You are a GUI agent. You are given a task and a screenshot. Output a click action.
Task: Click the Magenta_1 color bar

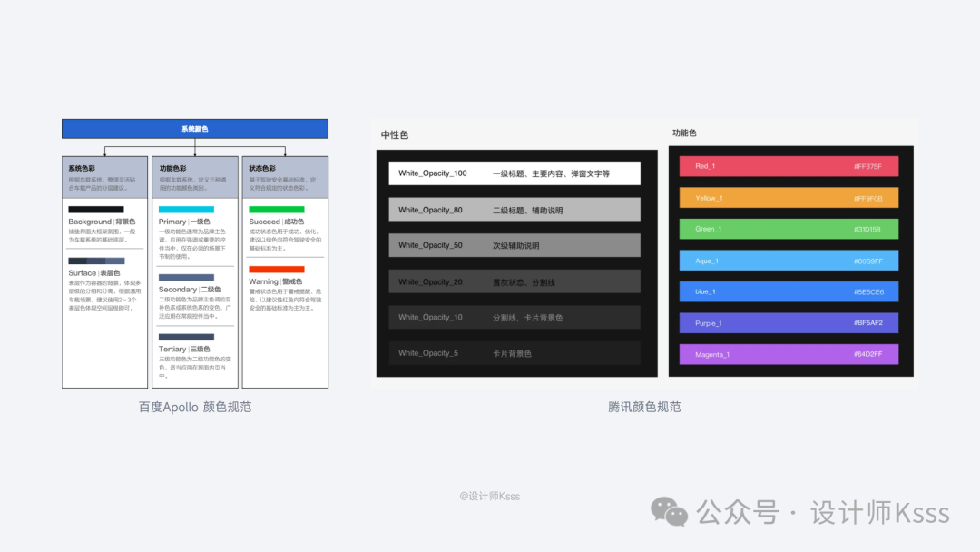point(789,354)
